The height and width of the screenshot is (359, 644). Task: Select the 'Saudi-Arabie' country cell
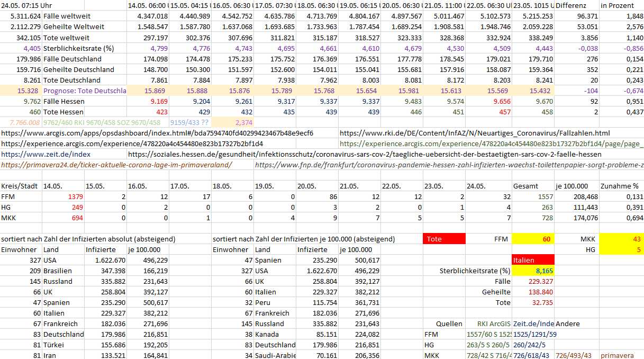[x=275, y=355]
